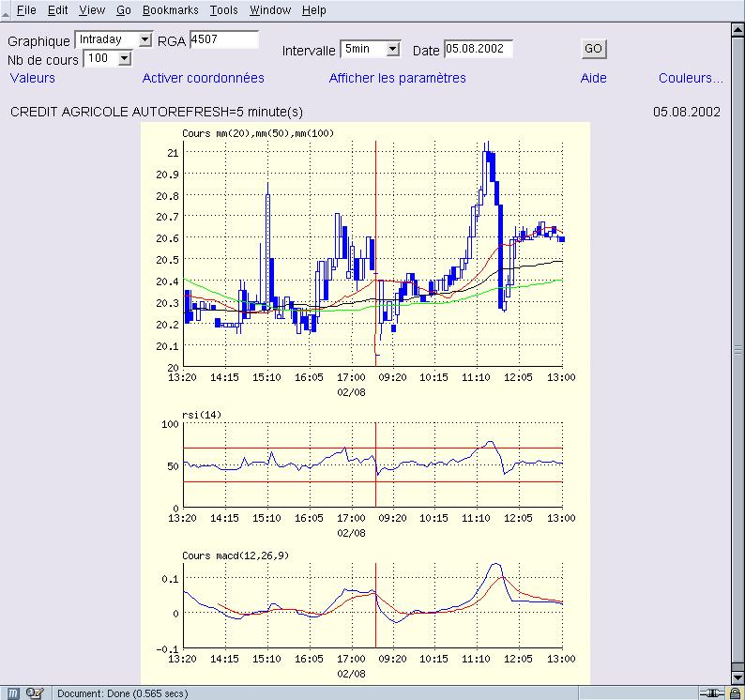This screenshot has width=745, height=700.
Task: Open the Edit menu
Action: 57,10
